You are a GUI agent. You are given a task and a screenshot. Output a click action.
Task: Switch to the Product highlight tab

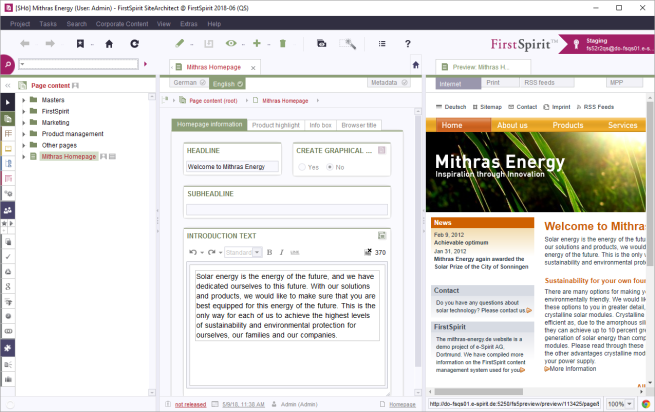pos(276,125)
